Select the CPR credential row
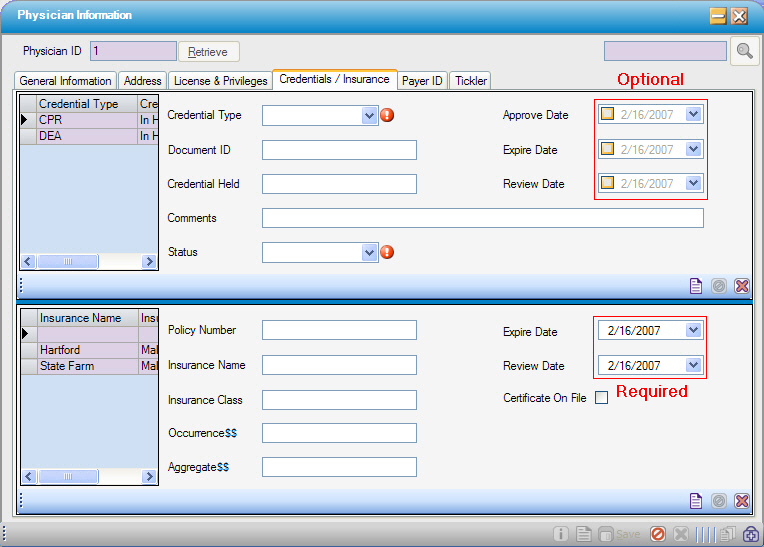Image resolution: width=764 pixels, height=547 pixels. [x=90, y=120]
